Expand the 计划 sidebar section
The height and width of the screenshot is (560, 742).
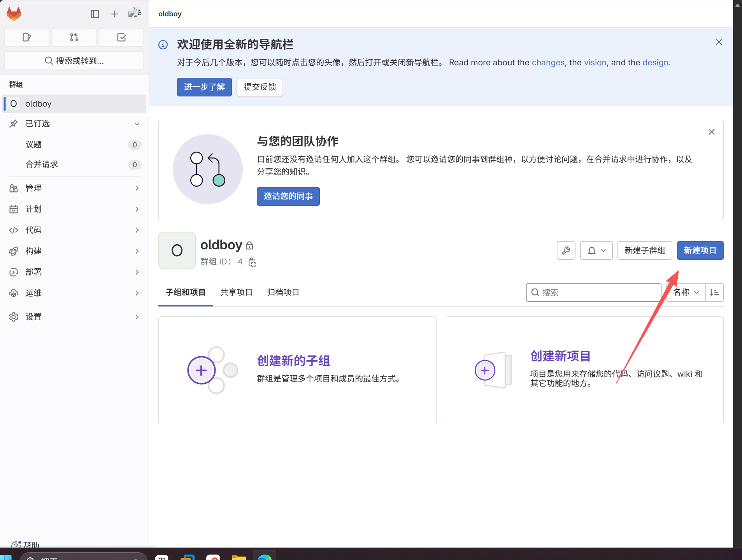tap(74, 209)
